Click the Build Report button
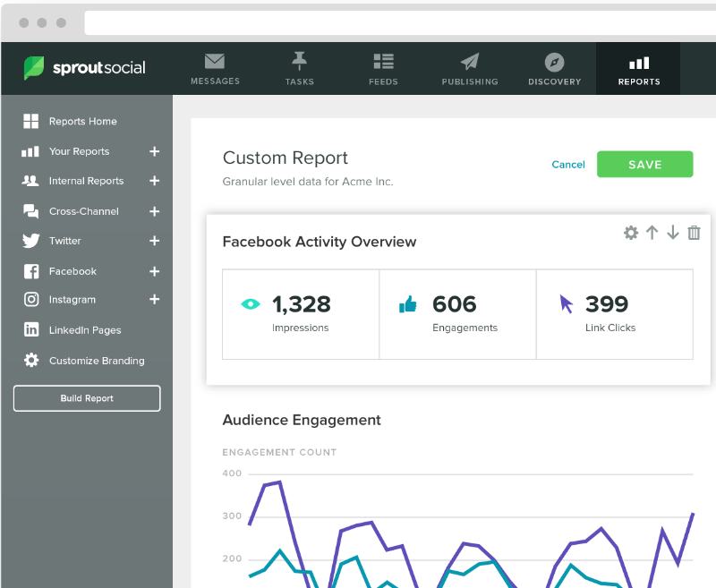 87,398
